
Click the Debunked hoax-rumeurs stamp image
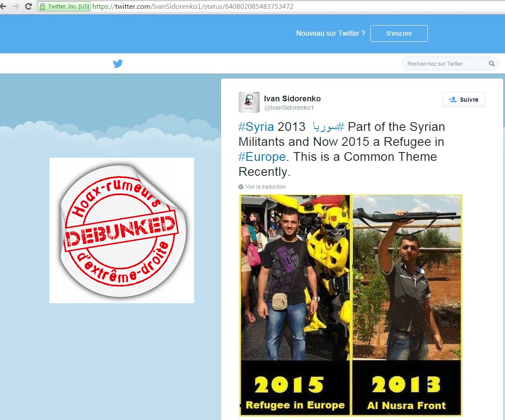pyautogui.click(x=122, y=230)
